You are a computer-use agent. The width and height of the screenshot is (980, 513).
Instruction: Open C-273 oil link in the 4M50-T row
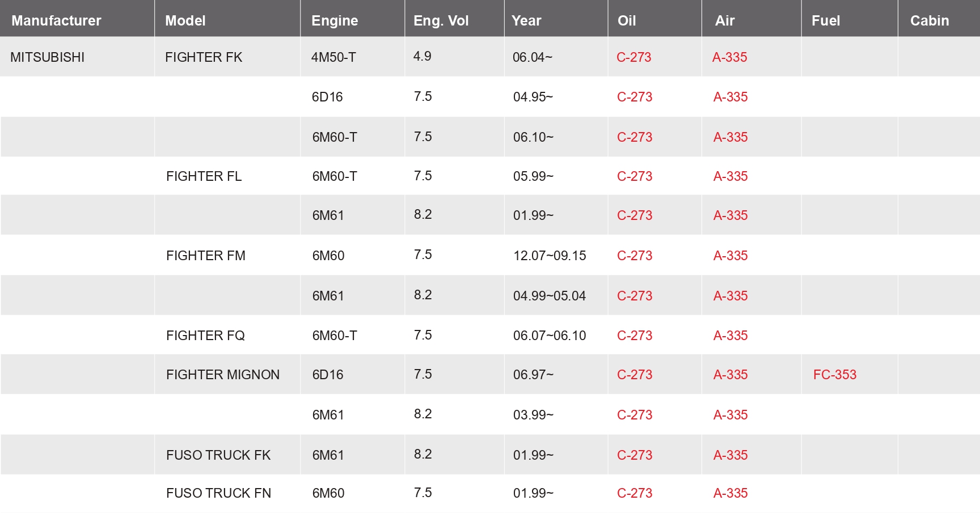(634, 57)
